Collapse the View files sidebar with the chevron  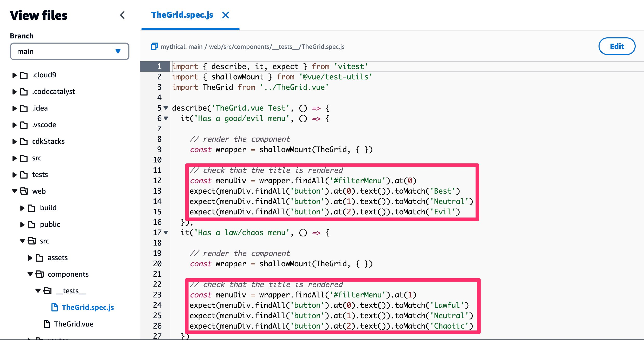[x=123, y=15]
